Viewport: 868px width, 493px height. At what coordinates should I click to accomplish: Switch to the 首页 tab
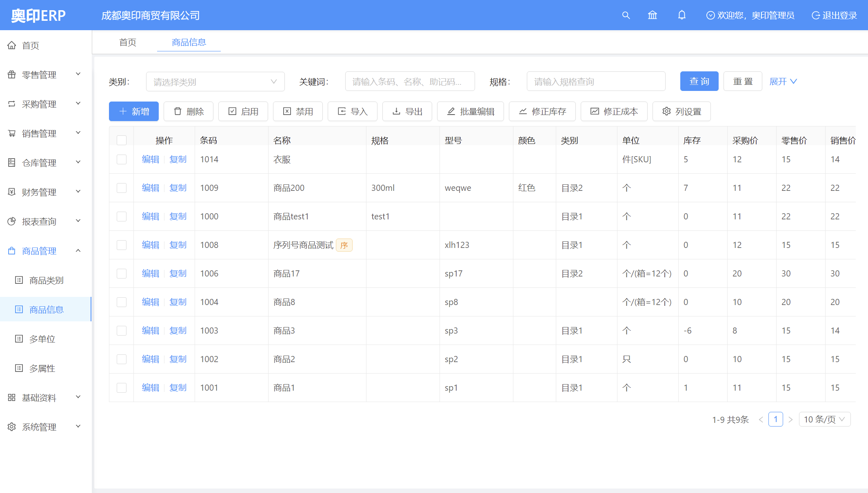tap(128, 42)
